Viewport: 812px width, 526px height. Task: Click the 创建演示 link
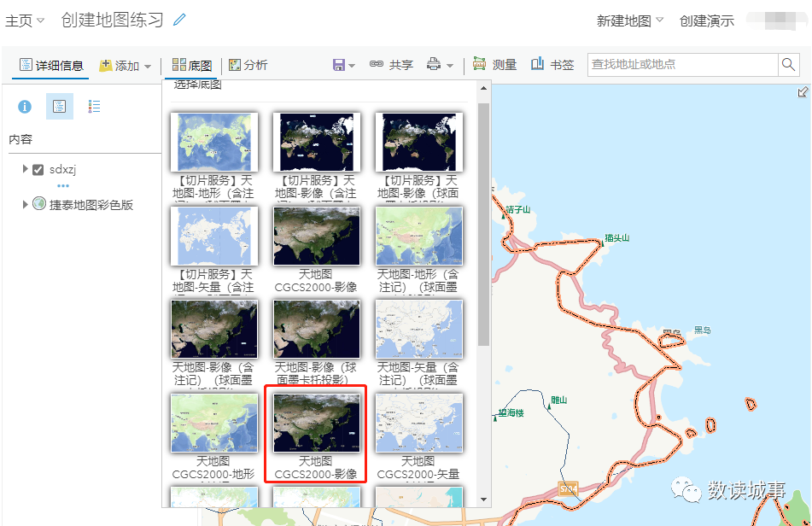[x=706, y=20]
